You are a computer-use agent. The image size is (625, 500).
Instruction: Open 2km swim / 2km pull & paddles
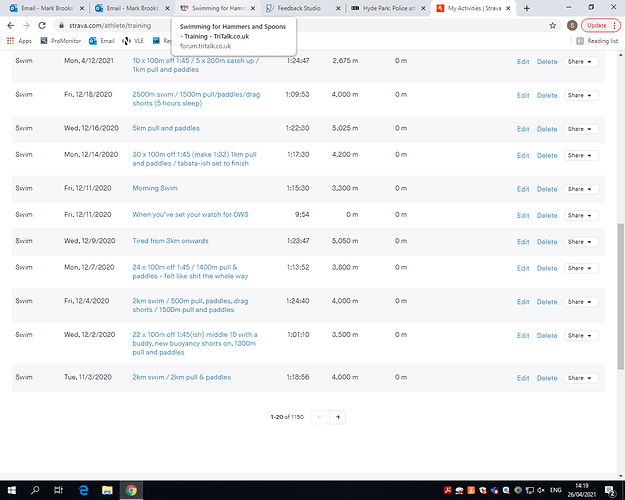(182, 377)
